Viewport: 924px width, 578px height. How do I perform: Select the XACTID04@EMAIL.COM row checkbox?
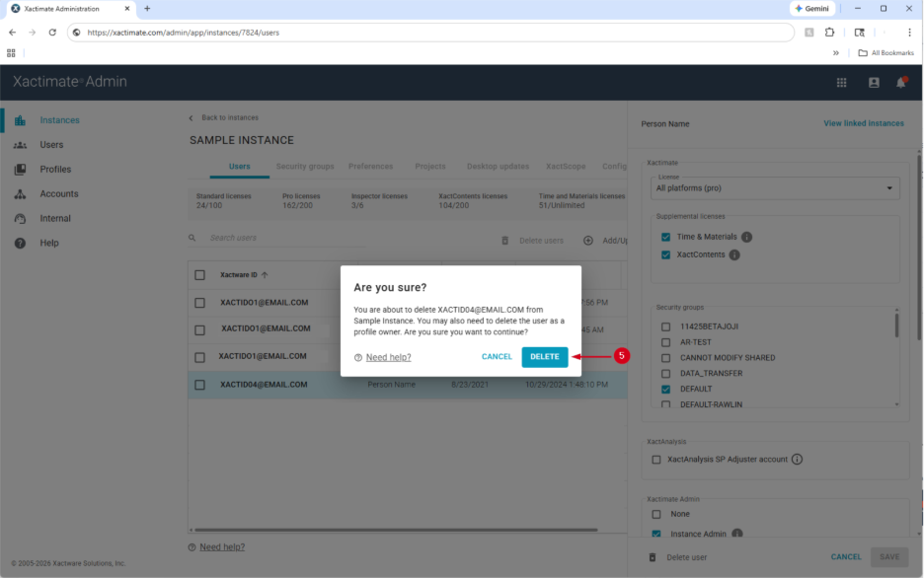tap(199, 385)
